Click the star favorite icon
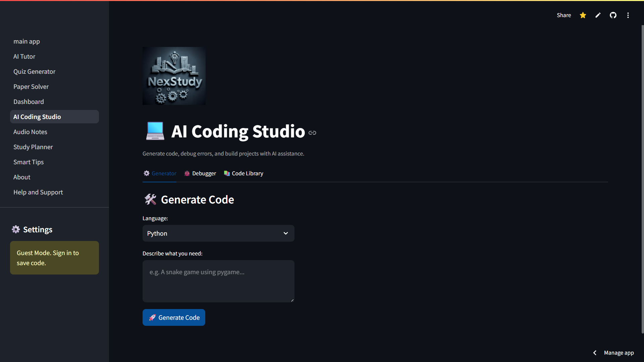This screenshot has width=644, height=362. [583, 15]
